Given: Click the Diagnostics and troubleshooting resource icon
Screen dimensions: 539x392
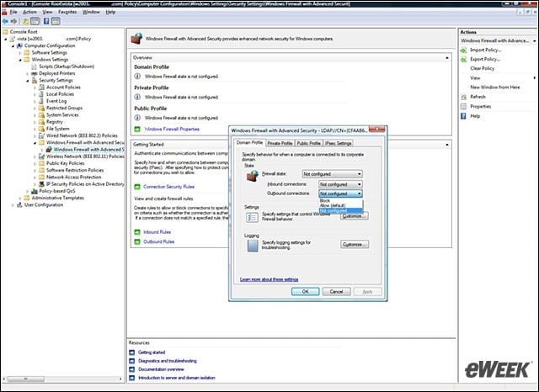Looking at the screenshot, I should pyautogui.click(x=132, y=361).
